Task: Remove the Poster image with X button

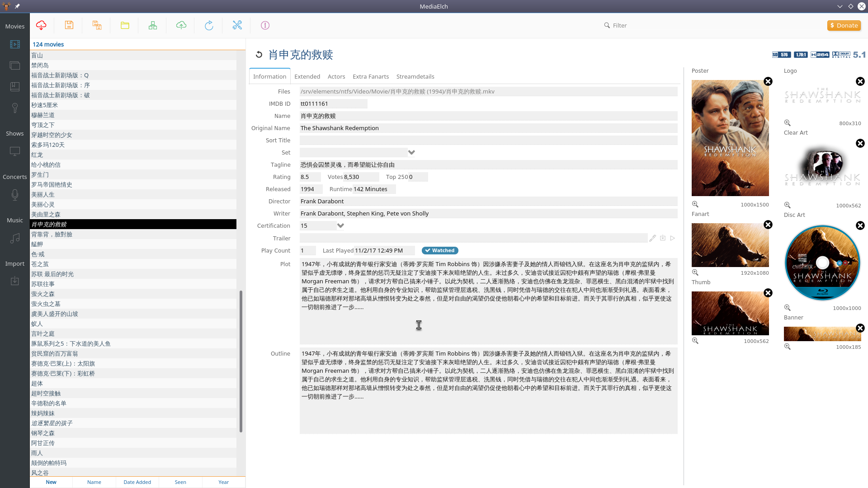Action: coord(768,81)
